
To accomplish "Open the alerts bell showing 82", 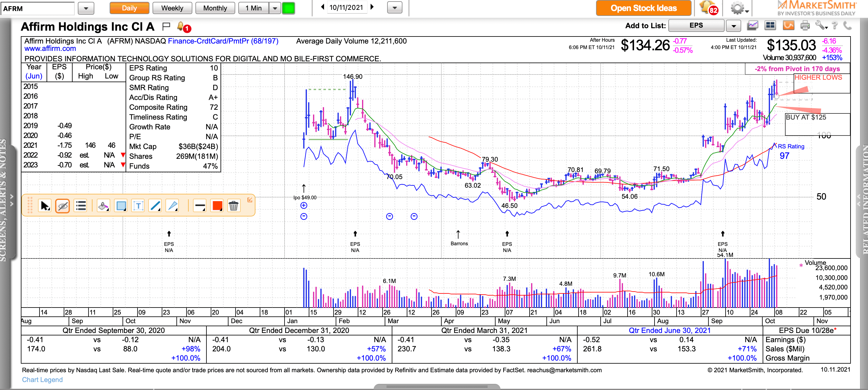I will (709, 8).
